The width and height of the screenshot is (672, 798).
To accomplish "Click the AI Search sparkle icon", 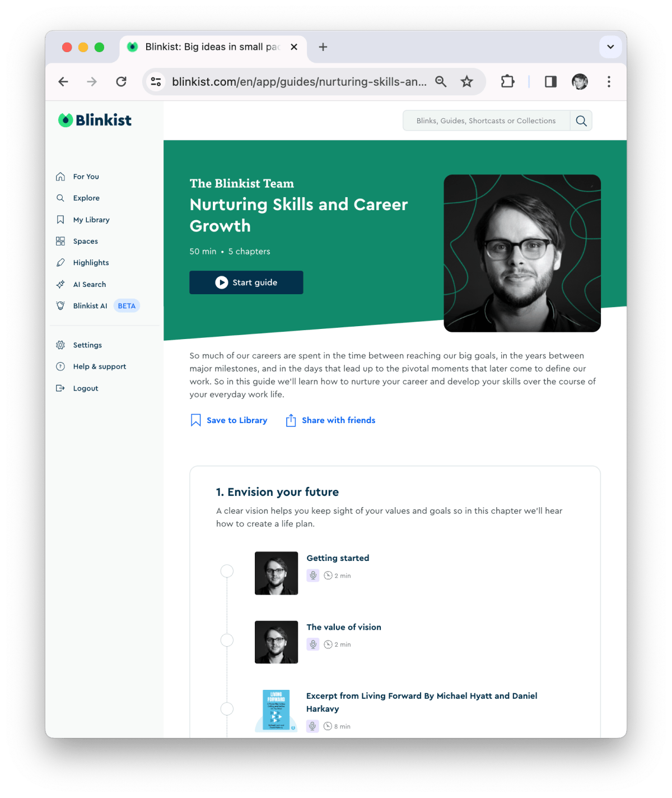I will (60, 284).
